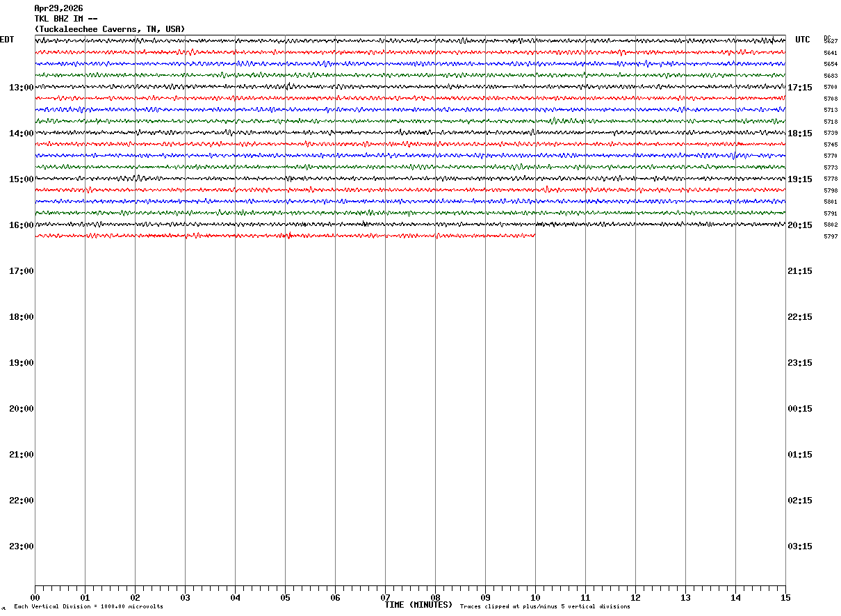The image size is (841, 616).
Task: Click minute axis label 05
Action: [285, 597]
